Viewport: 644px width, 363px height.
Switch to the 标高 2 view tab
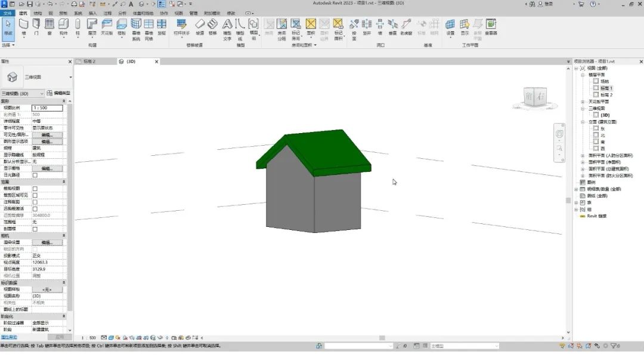[x=96, y=61]
